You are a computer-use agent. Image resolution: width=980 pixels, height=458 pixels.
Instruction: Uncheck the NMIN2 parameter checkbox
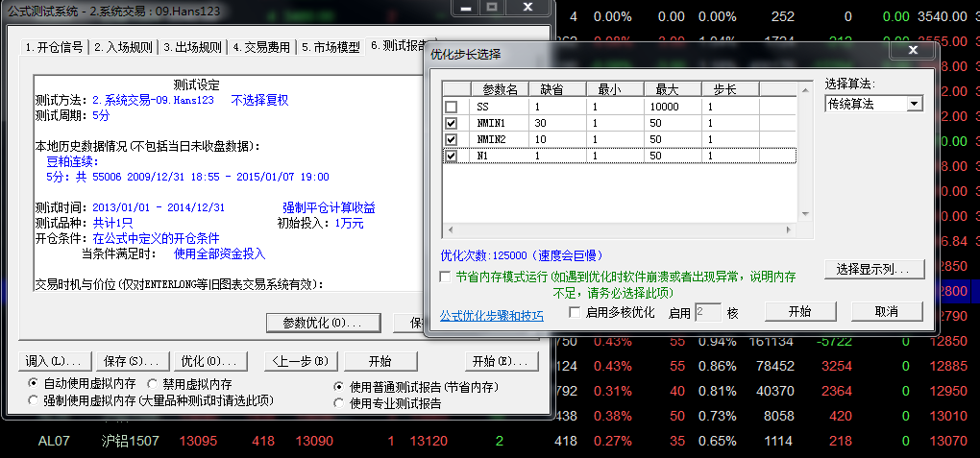[452, 139]
